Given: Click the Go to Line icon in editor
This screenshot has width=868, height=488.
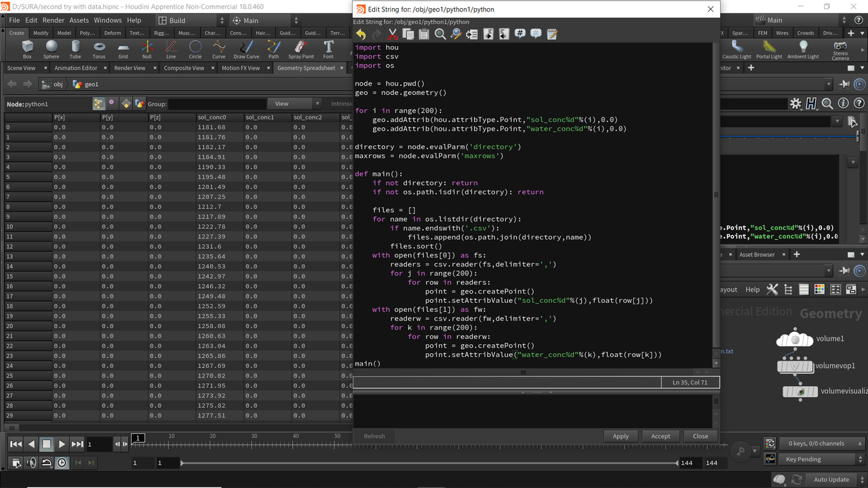Looking at the screenshot, I should tap(472, 34).
